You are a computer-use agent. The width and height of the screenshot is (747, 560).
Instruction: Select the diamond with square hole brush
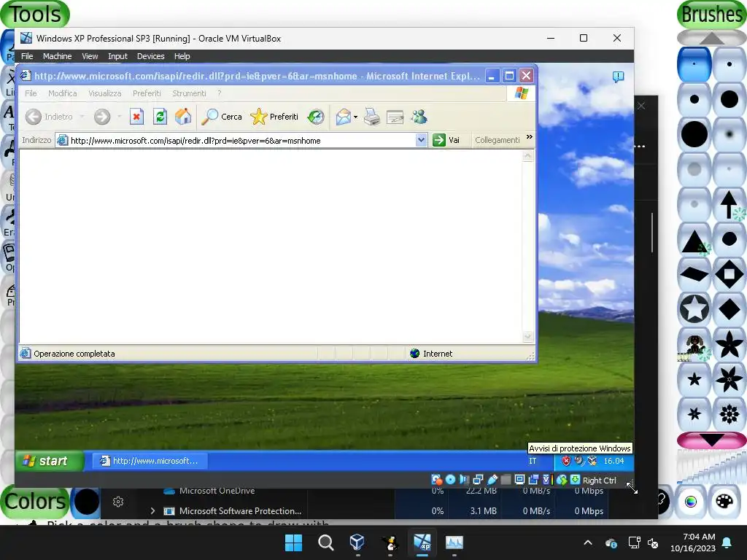click(729, 274)
